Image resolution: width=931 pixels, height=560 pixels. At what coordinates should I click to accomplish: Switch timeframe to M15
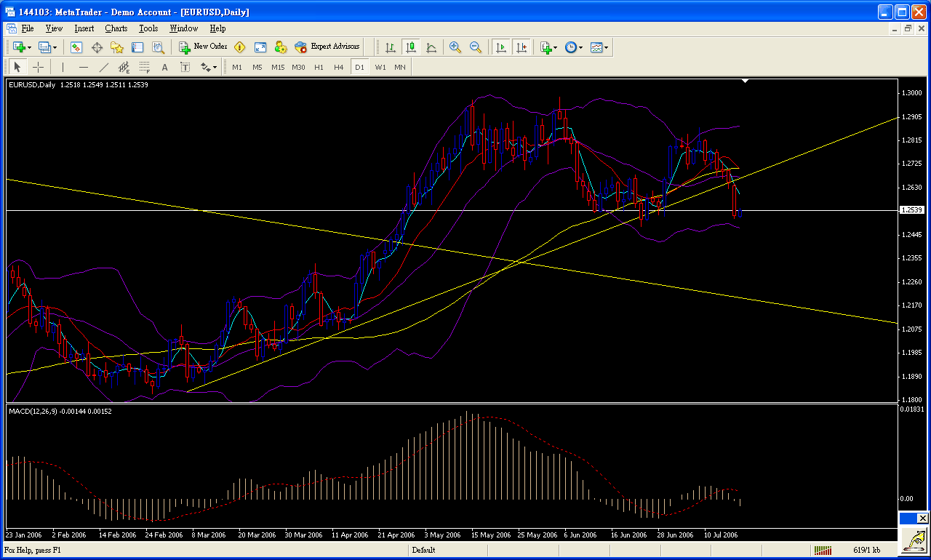click(x=278, y=68)
